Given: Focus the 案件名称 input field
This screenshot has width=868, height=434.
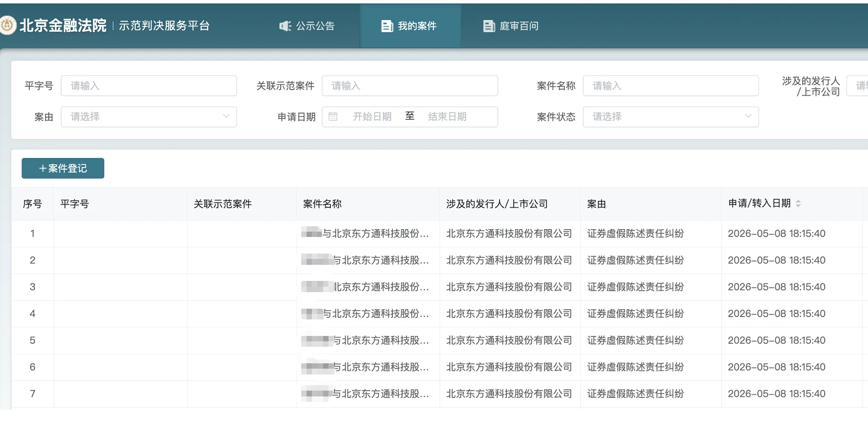Looking at the screenshot, I should 671,86.
